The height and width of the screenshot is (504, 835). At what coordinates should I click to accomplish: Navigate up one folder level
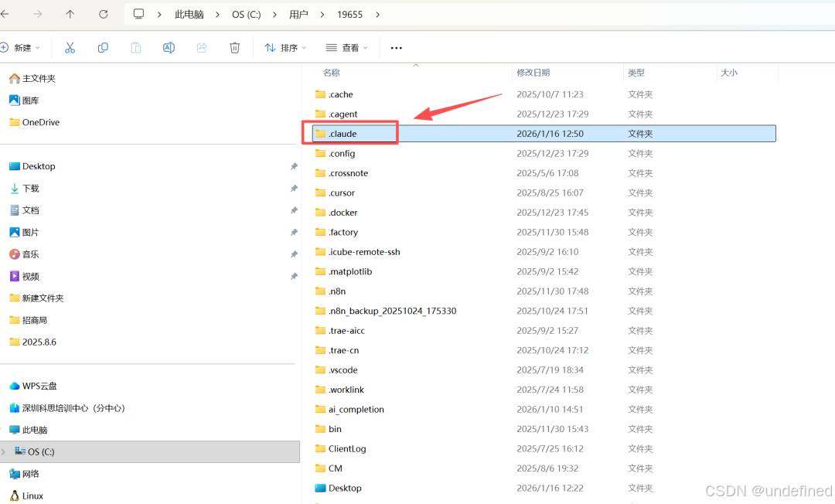tap(70, 15)
